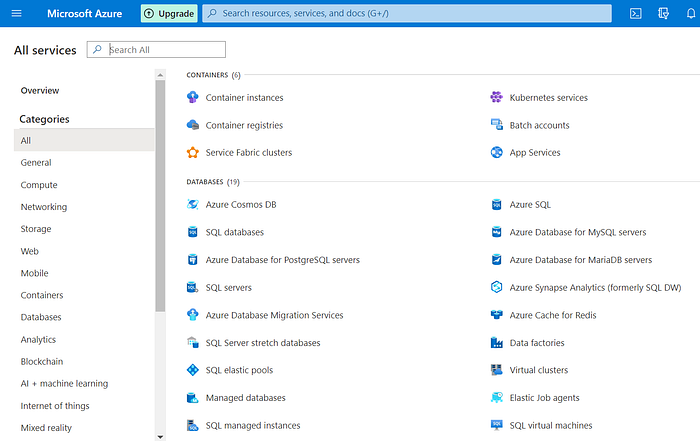This screenshot has height=441, width=700.
Task: Select the Databases category
Action: [41, 317]
